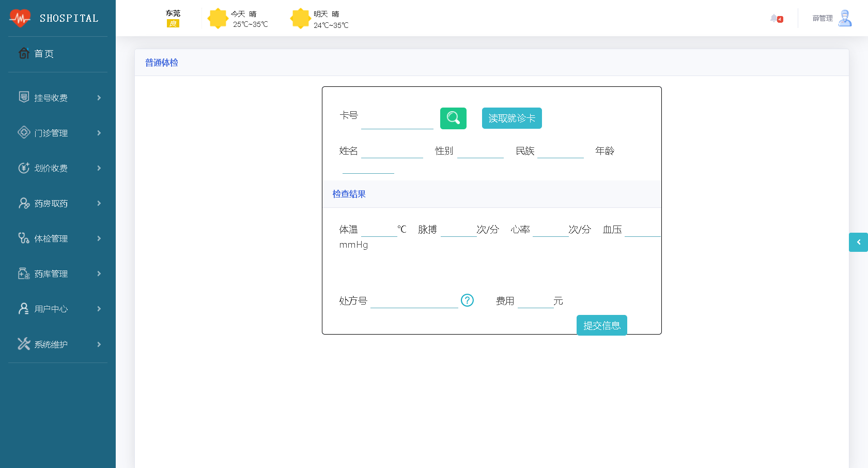Click today's sunny weather icon
The height and width of the screenshot is (468, 868).
[x=218, y=18]
